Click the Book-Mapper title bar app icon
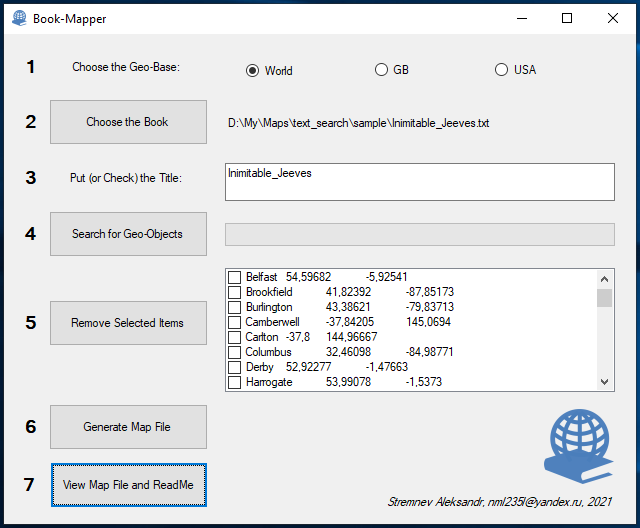Image resolution: width=640 pixels, height=528 pixels. [19, 18]
